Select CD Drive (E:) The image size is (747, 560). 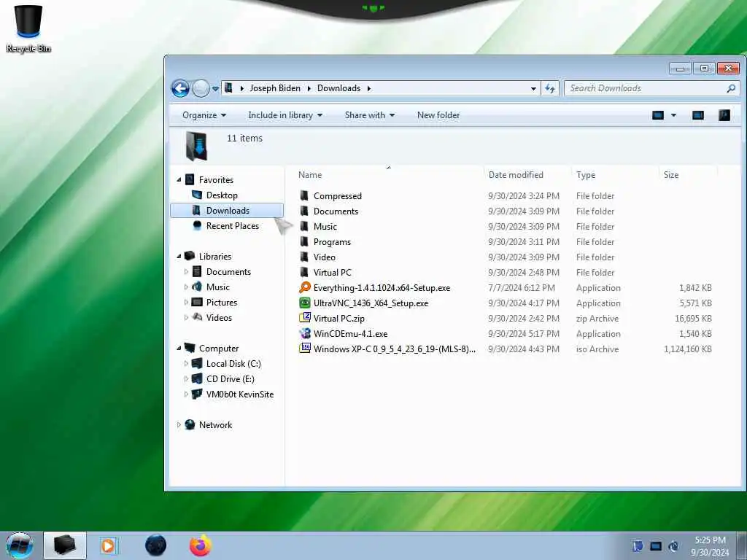point(230,379)
